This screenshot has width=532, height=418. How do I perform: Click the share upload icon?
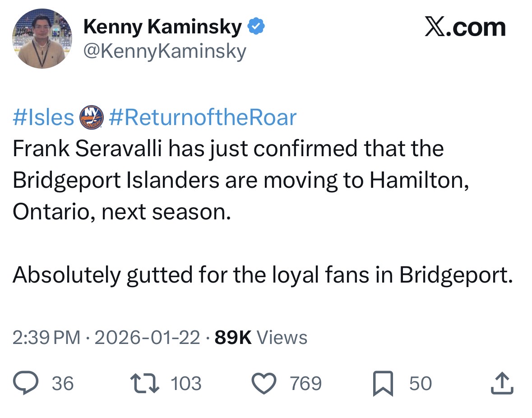(502, 384)
